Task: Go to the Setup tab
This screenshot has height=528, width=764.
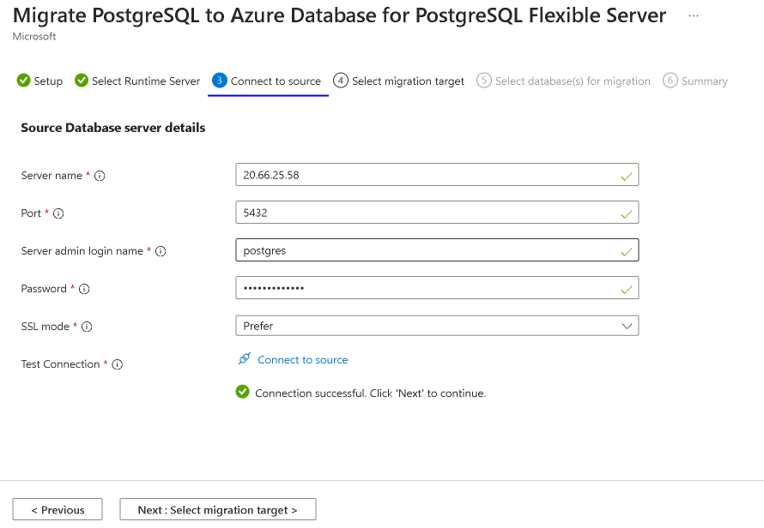Action: pos(39,81)
